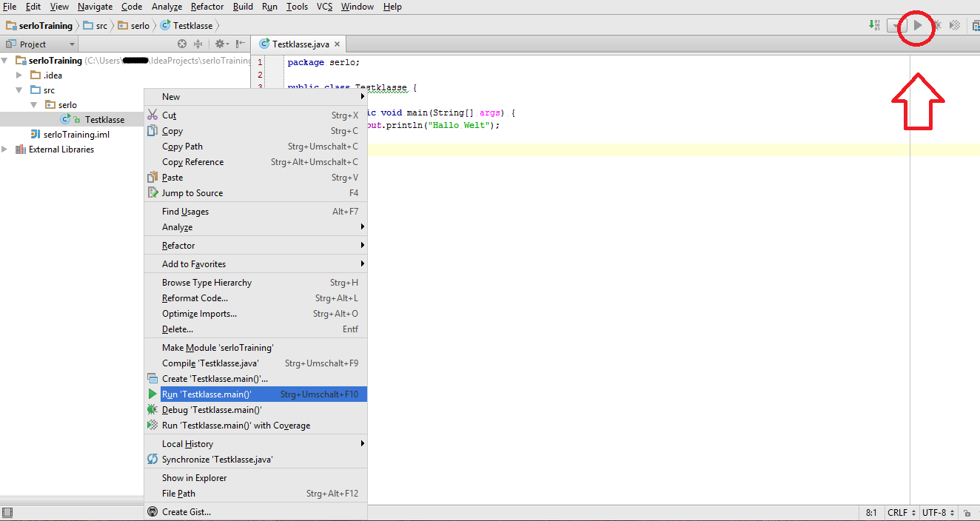
Task: Collapse the src folder
Action: point(19,90)
